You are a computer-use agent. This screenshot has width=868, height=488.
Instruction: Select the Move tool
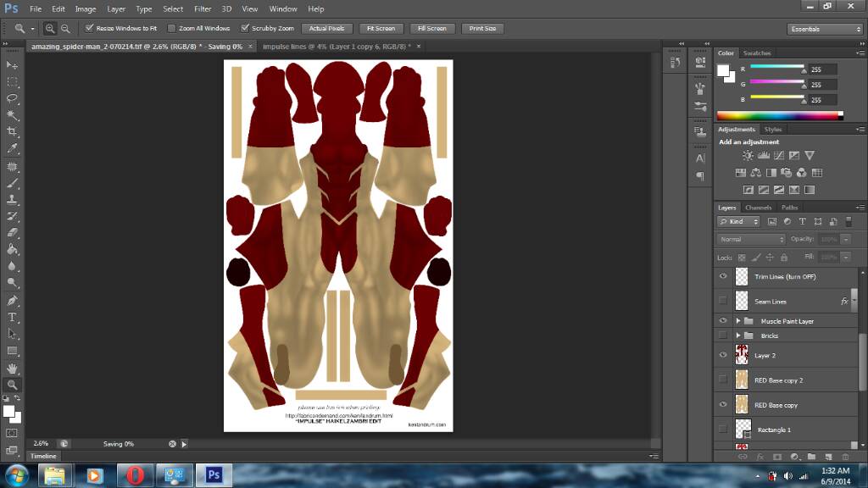coord(12,65)
